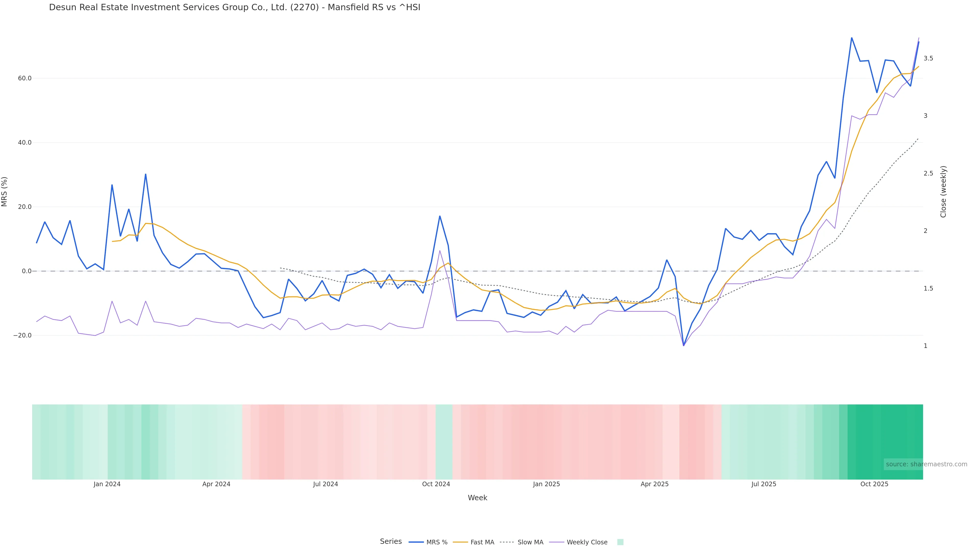Click the dashed Slow MA legend line icon
The image size is (980, 551).
507,542
